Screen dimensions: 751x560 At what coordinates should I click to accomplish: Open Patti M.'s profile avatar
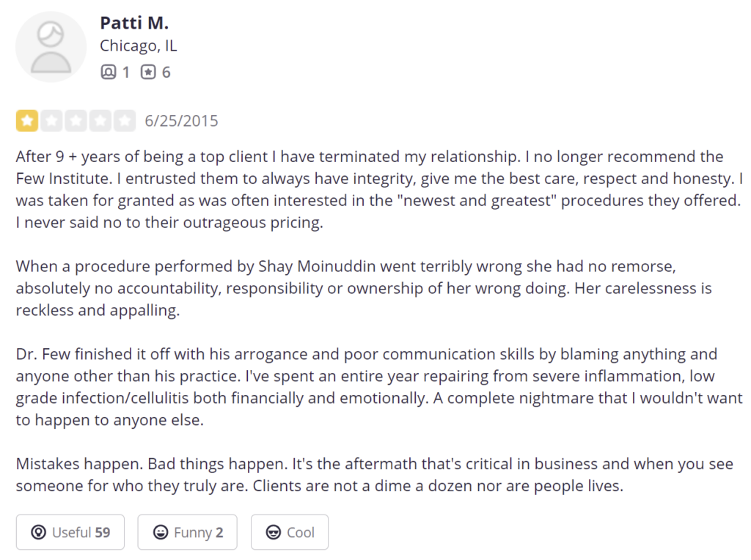pyautogui.click(x=51, y=47)
